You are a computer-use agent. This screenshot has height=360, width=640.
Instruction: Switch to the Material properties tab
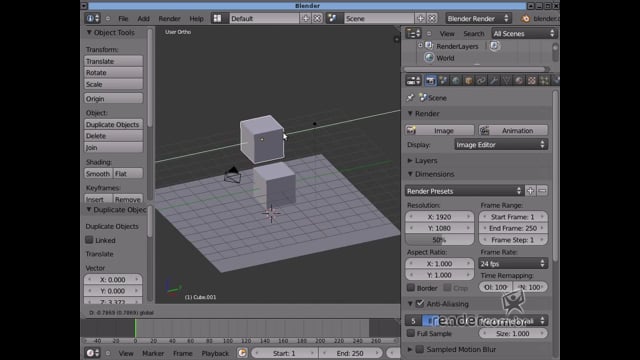tap(519, 80)
